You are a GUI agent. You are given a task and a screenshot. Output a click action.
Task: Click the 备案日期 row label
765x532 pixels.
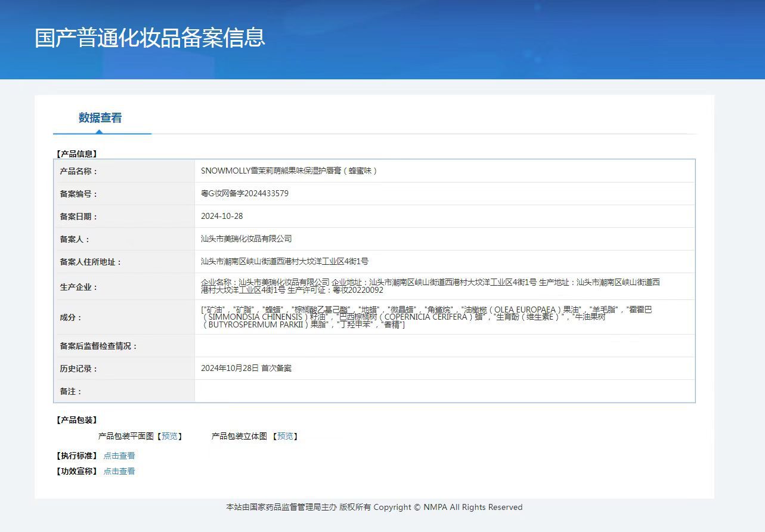click(79, 216)
